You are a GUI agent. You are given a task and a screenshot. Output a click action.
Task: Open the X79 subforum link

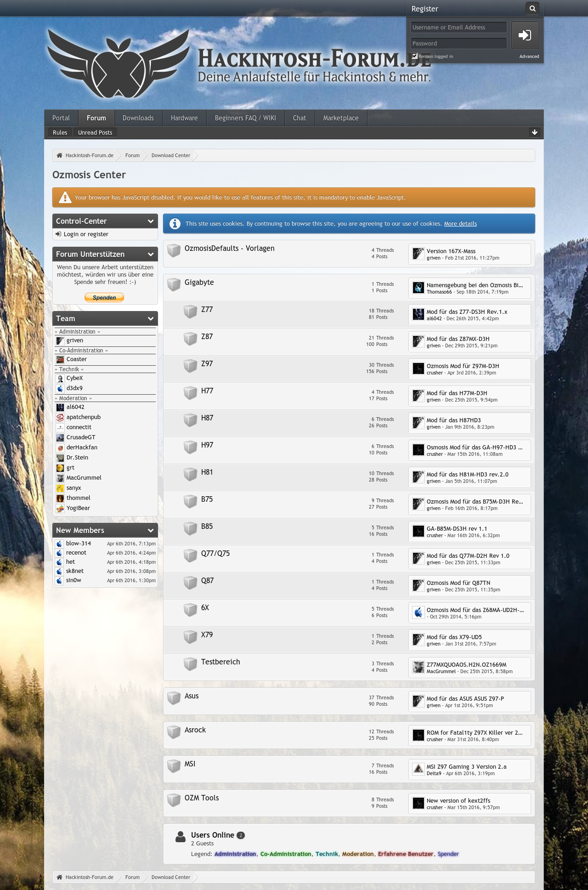pos(207,635)
